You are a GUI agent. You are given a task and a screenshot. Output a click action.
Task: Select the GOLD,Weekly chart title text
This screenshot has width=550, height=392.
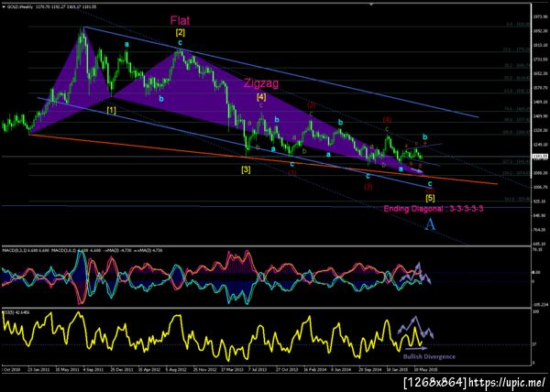(x=18, y=6)
